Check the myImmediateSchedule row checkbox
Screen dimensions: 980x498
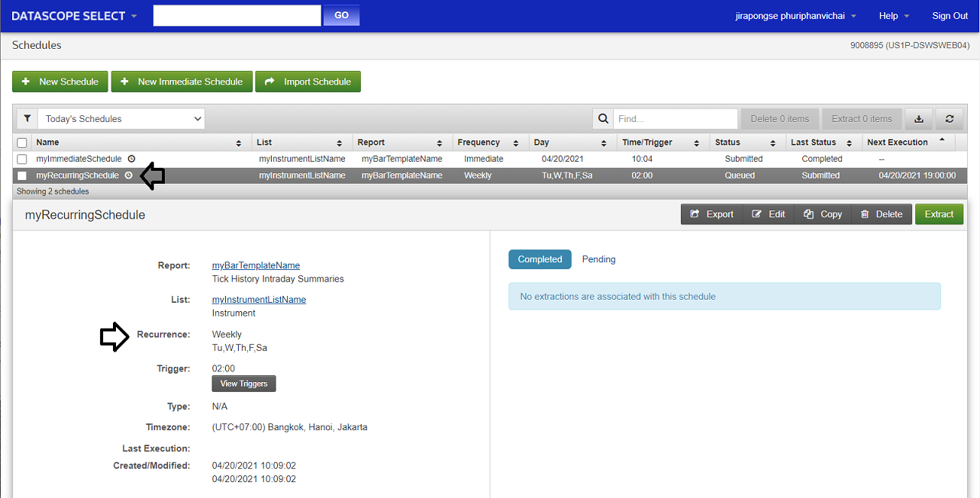pos(22,159)
